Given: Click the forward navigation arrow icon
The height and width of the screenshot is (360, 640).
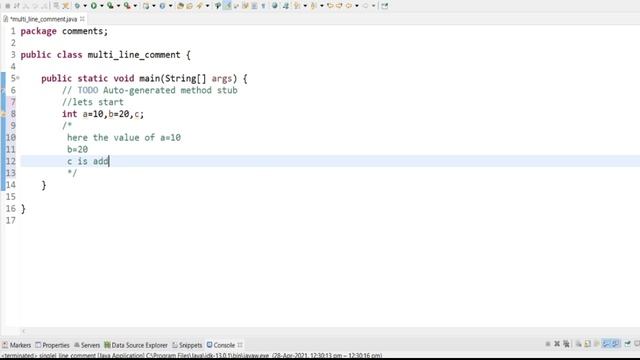Looking at the screenshot, I should coord(365,6).
